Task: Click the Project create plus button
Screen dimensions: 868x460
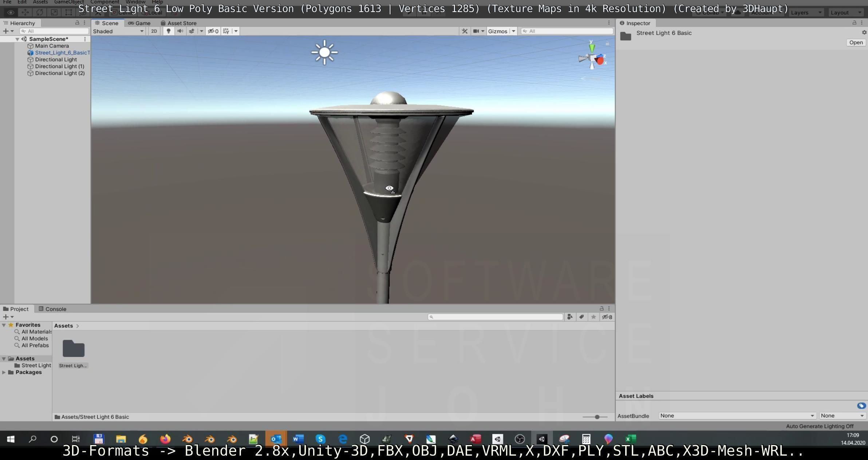Action: (5, 317)
